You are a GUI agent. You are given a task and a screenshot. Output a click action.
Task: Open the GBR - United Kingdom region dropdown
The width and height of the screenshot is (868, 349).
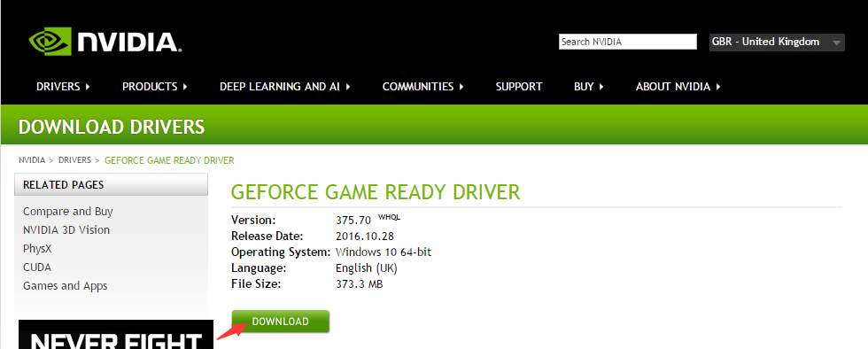pos(777,43)
